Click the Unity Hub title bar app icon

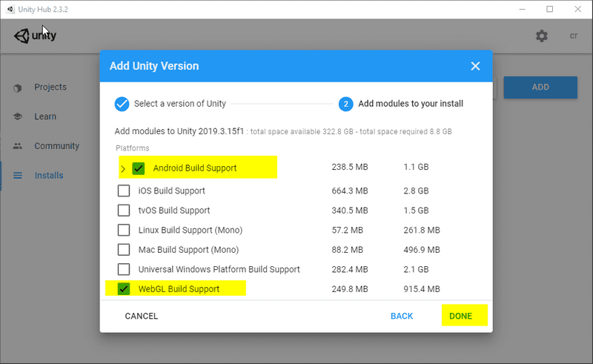point(10,9)
